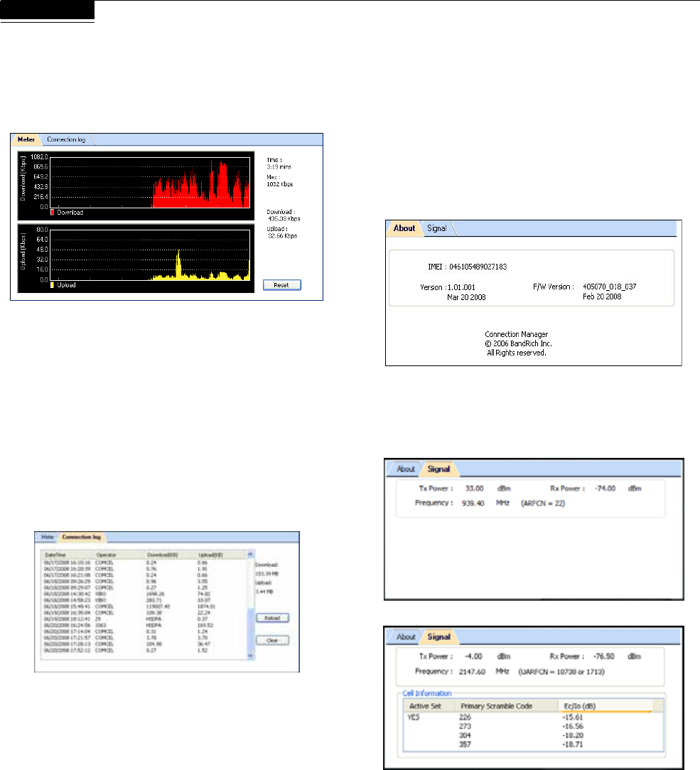Click the Frequency value 939.40
The image size is (700, 770).
pyautogui.click(x=473, y=503)
